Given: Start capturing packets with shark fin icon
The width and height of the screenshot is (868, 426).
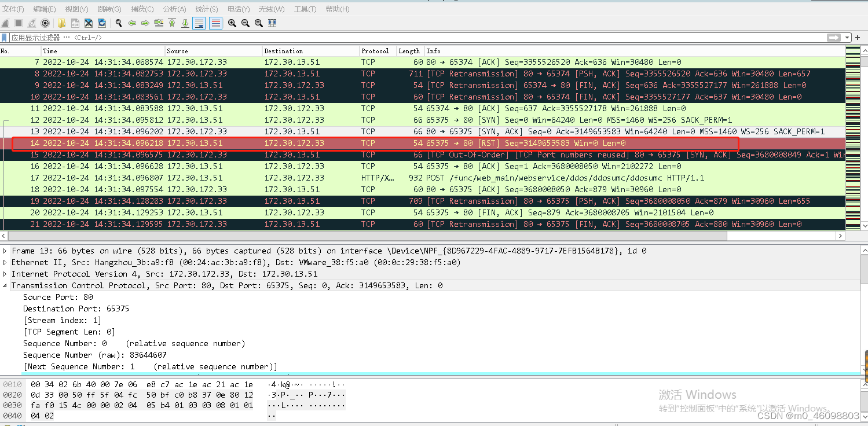Looking at the screenshot, I should click(x=5, y=23).
